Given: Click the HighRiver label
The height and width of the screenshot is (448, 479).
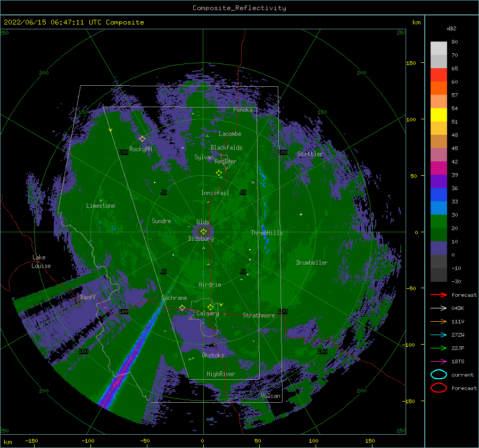Looking at the screenshot, I should [220, 374].
